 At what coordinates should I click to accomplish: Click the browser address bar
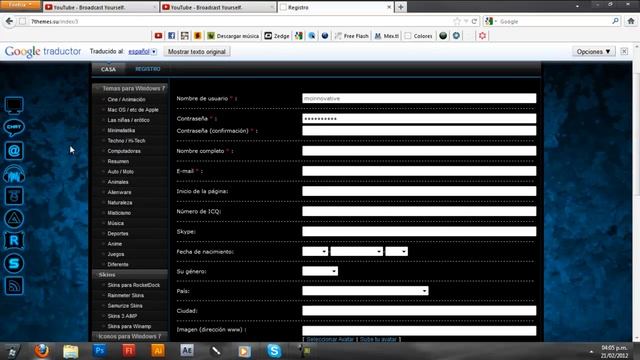pos(241,21)
